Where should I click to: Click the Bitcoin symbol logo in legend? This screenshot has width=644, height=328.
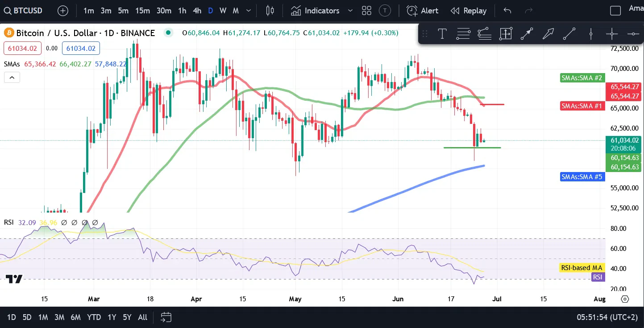(x=9, y=33)
